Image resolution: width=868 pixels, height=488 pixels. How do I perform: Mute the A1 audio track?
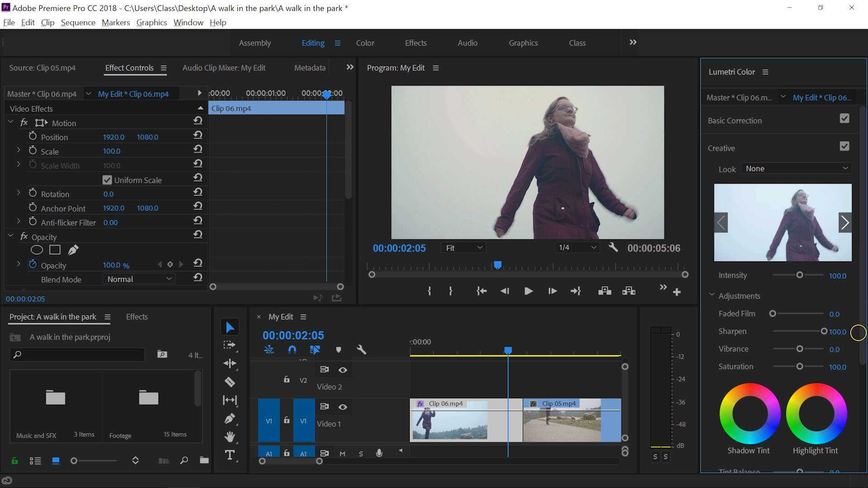pos(342,454)
